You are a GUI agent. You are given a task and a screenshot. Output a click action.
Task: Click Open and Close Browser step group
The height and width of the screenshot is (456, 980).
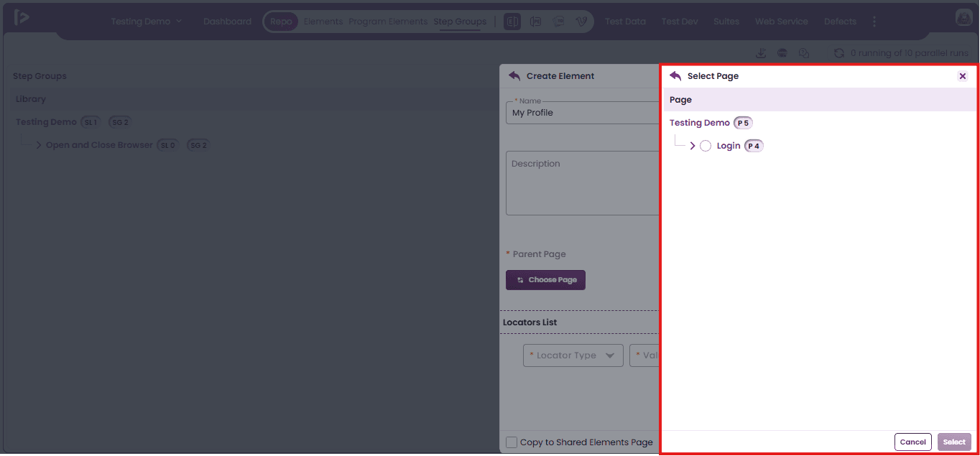(x=99, y=145)
